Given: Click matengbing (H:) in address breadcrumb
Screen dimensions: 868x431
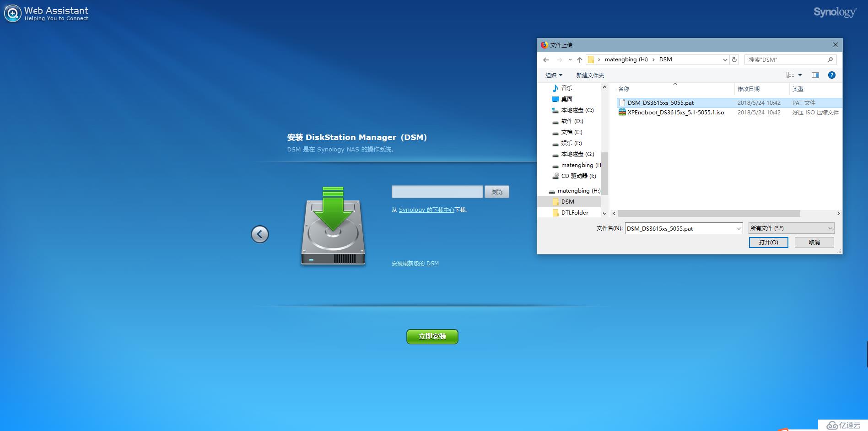Looking at the screenshot, I should pyautogui.click(x=626, y=59).
